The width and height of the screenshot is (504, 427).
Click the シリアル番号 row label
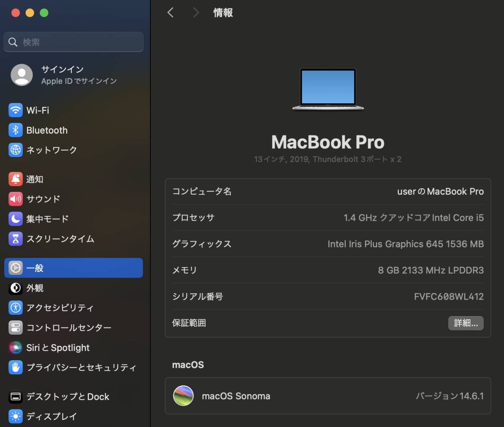(197, 296)
